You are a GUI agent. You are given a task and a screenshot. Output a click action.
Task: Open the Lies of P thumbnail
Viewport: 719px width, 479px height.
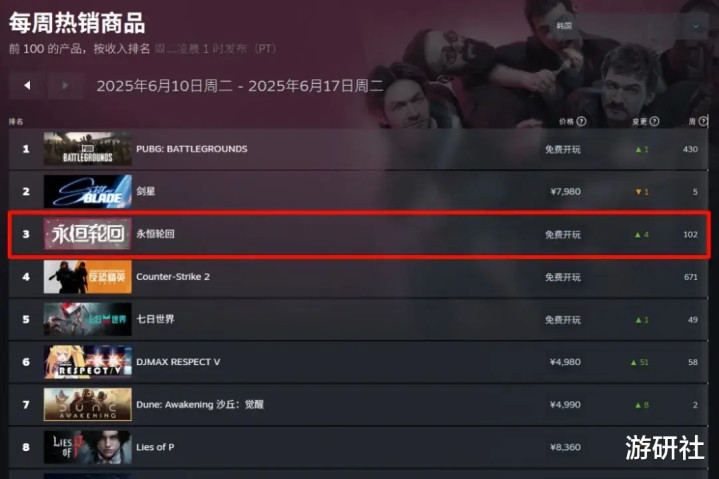[88, 447]
